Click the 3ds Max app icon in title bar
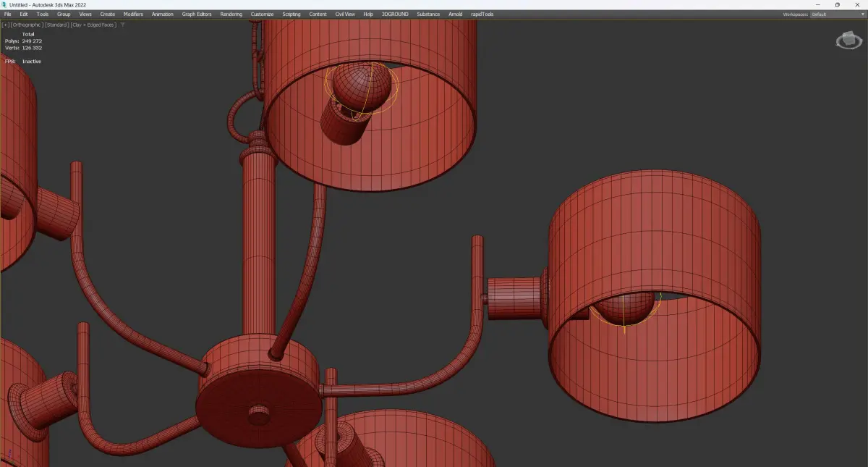Image resolution: width=868 pixels, height=467 pixels. pos(4,4)
